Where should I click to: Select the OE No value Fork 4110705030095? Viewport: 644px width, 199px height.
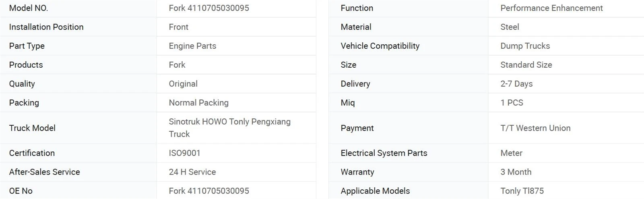pyautogui.click(x=209, y=191)
